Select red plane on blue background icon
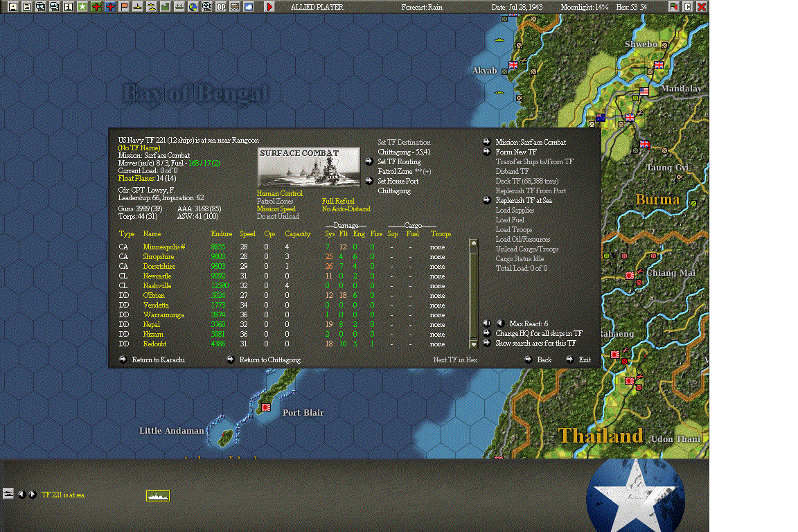Image resolution: width=798 pixels, height=532 pixels. pyautogui.click(x=110, y=7)
